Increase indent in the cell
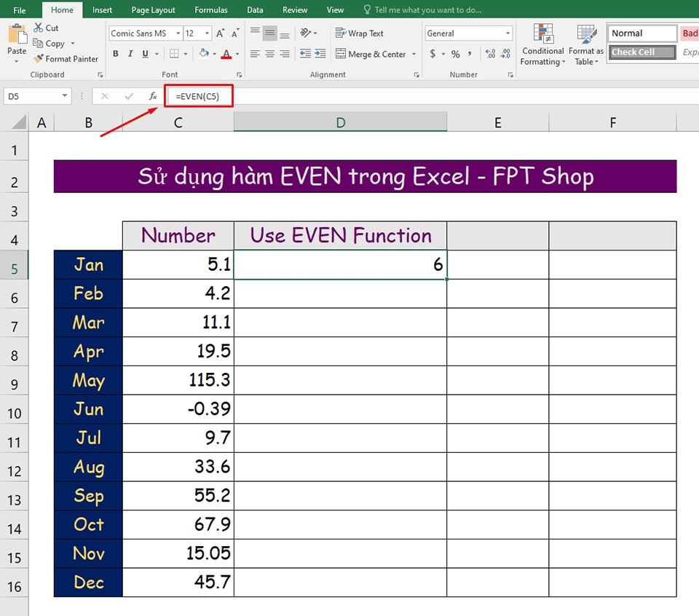Image resolution: width=699 pixels, height=616 pixels. pos(320,54)
